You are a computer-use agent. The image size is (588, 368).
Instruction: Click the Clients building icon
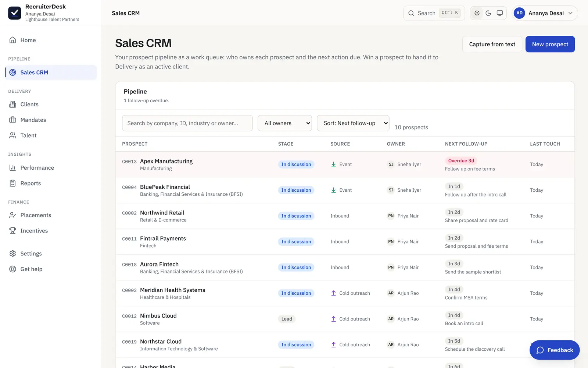(x=12, y=105)
